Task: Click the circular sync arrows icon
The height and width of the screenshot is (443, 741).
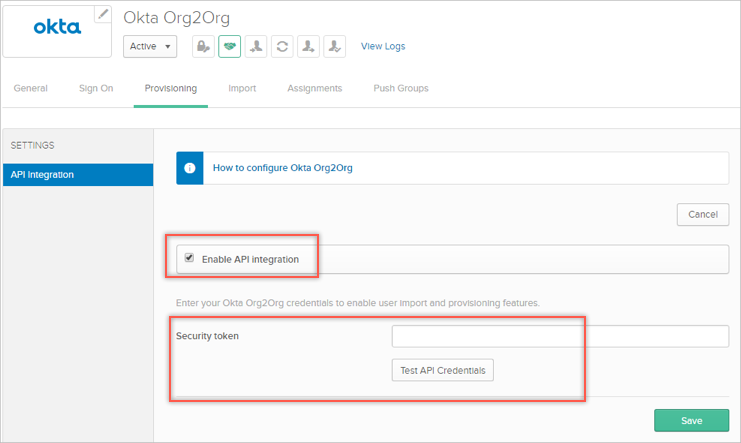Action: coord(282,46)
